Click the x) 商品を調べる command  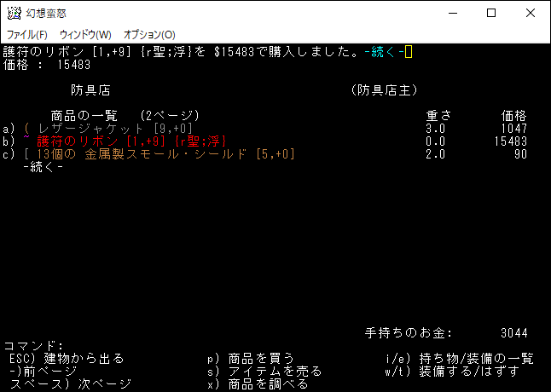point(258,384)
